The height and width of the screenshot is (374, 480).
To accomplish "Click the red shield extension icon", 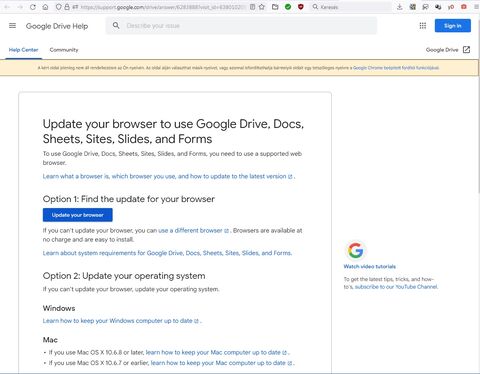I will [301, 7].
